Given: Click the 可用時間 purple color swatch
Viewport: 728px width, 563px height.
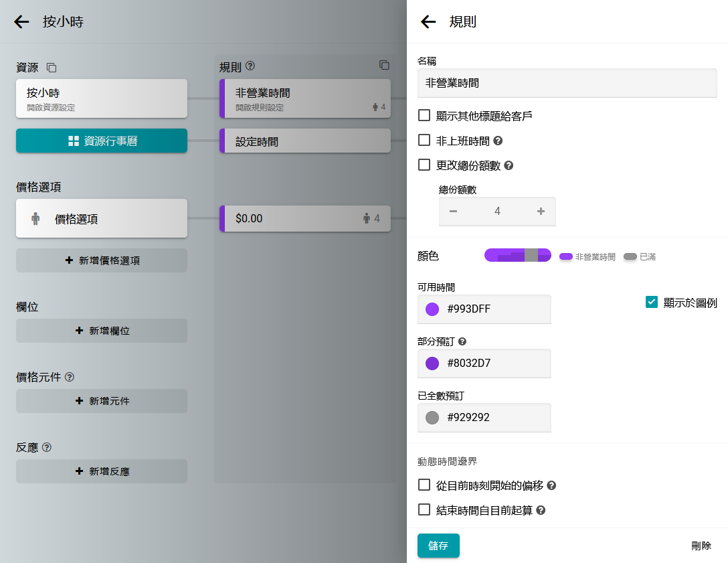Looking at the screenshot, I should point(432,309).
